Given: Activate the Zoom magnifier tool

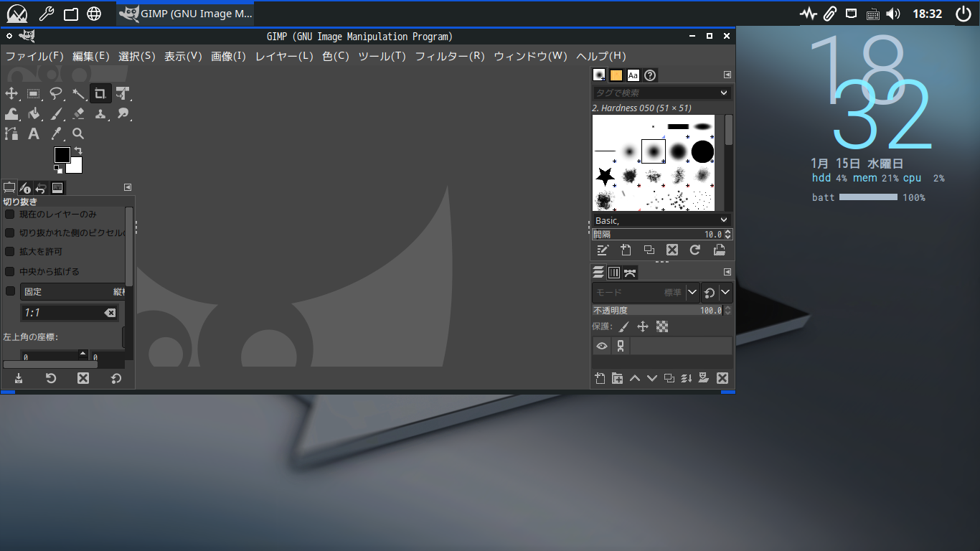Looking at the screenshot, I should click(x=78, y=133).
